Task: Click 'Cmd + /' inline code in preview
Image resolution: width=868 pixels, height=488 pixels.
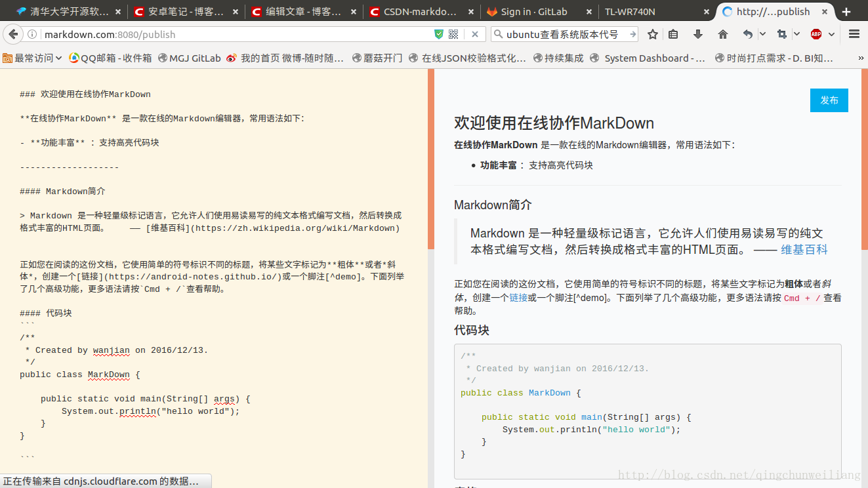Action: point(802,298)
